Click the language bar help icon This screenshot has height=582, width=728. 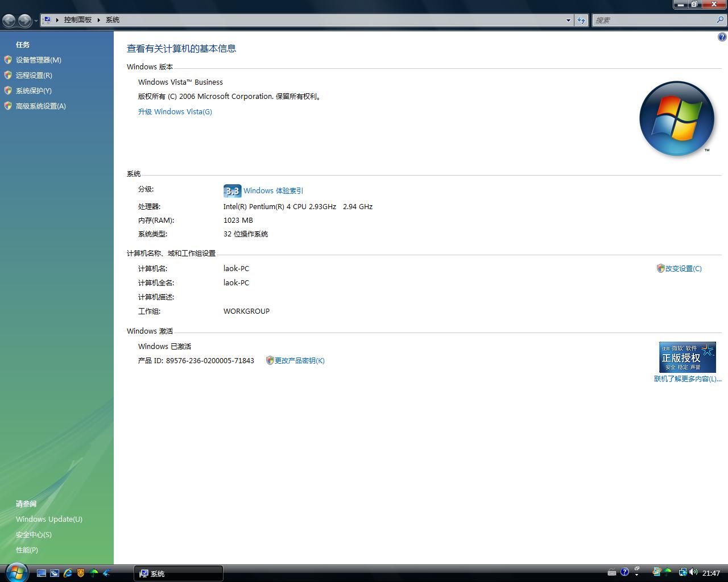624,572
